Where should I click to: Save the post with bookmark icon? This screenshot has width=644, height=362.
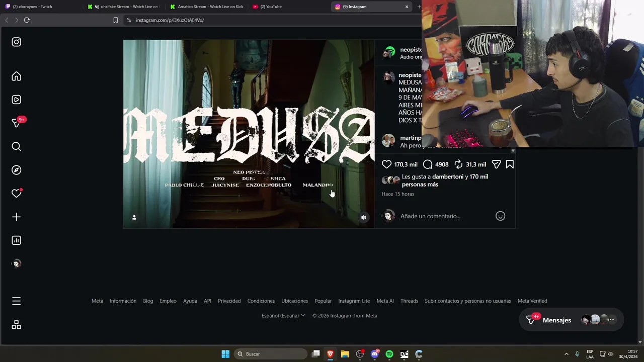coord(510,164)
